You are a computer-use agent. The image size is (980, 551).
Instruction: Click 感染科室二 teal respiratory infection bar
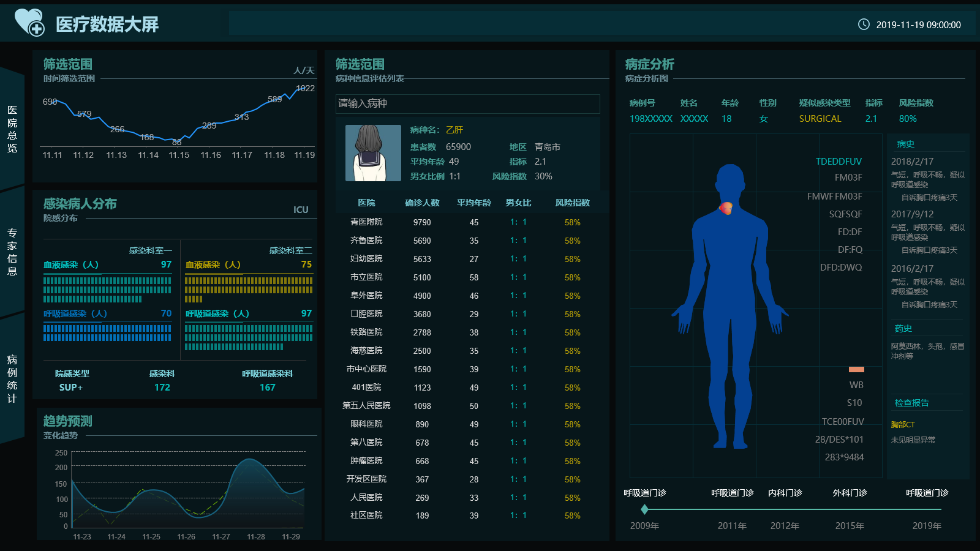click(x=249, y=338)
